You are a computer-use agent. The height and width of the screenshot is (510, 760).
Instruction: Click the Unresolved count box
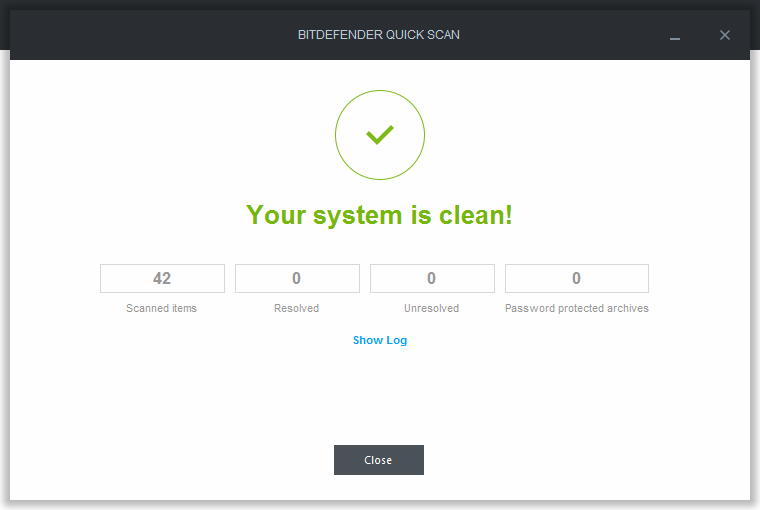[432, 278]
